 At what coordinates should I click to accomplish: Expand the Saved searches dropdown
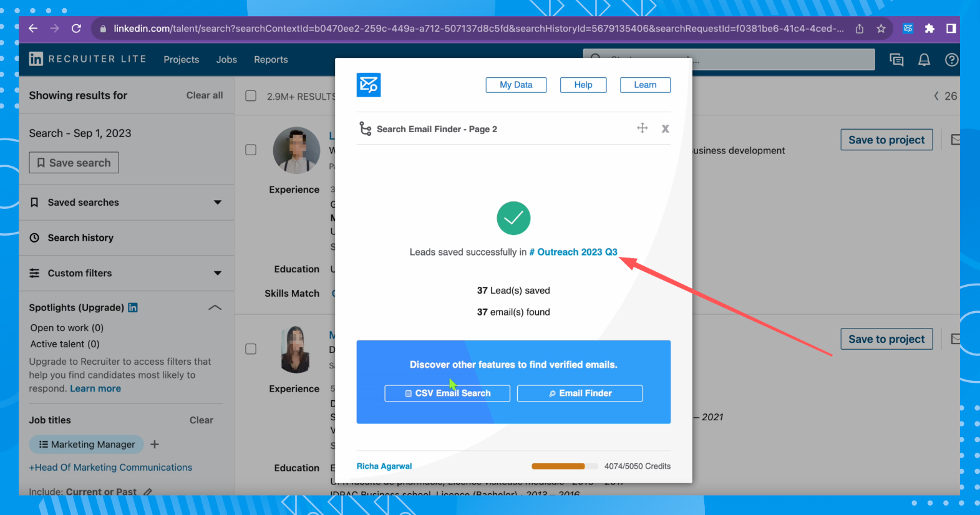click(x=218, y=203)
